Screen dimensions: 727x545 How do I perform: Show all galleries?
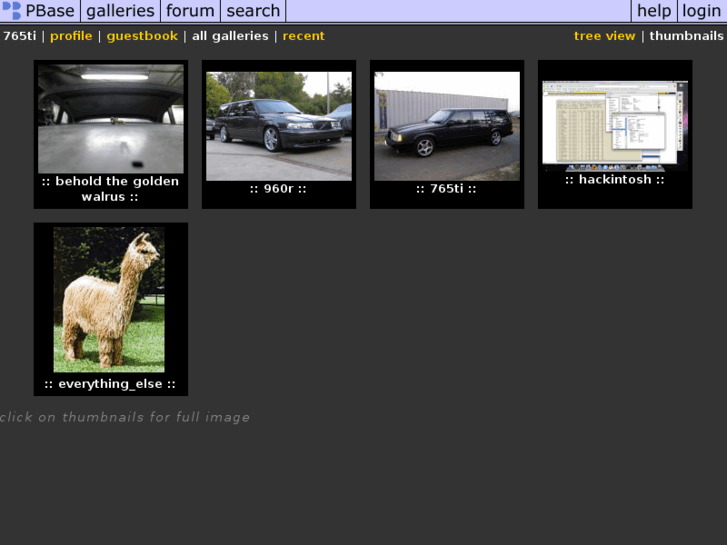[230, 36]
